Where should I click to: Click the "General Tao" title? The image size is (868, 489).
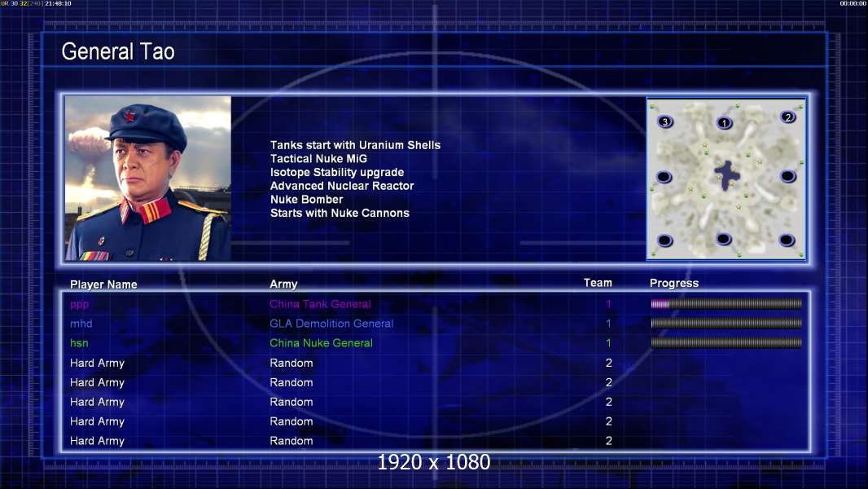[x=118, y=51]
